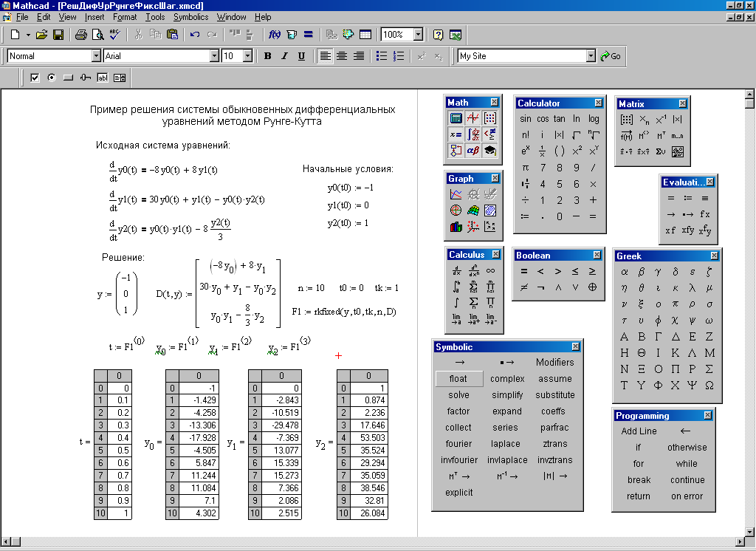
Task: Click the Calculate equals-sign icon in toolbar
Action: tap(308, 35)
